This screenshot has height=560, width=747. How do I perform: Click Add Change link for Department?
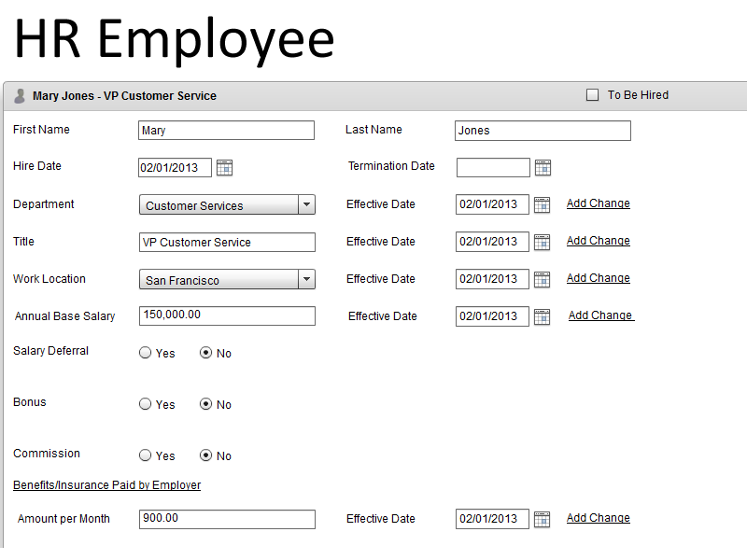[598, 203]
